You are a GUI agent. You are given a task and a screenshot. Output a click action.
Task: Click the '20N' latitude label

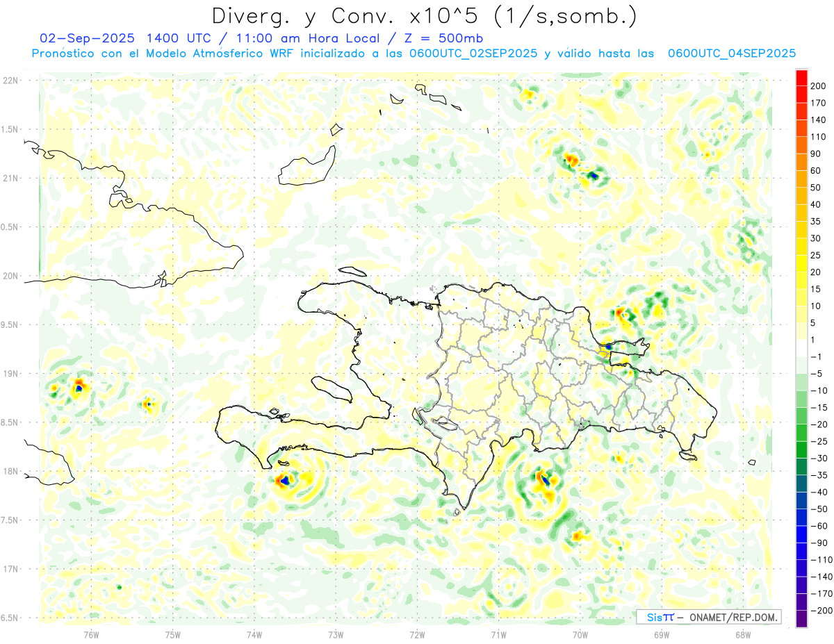point(10,276)
